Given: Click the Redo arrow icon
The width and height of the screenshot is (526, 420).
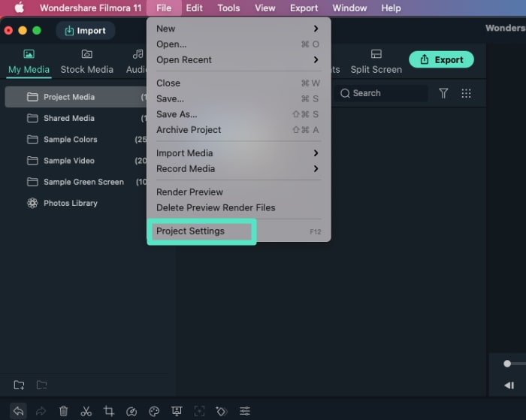Looking at the screenshot, I should coord(41,411).
